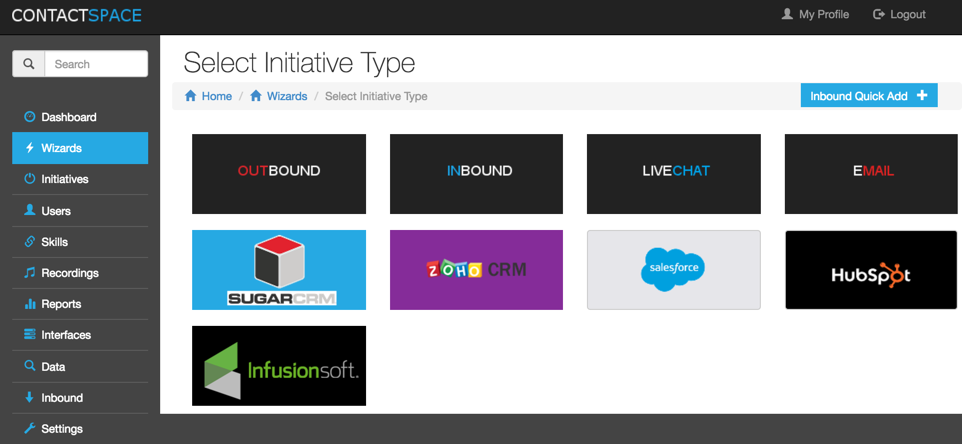Image resolution: width=962 pixels, height=444 pixels.
Task: Open Inbound in the sidebar
Action: pos(80,397)
